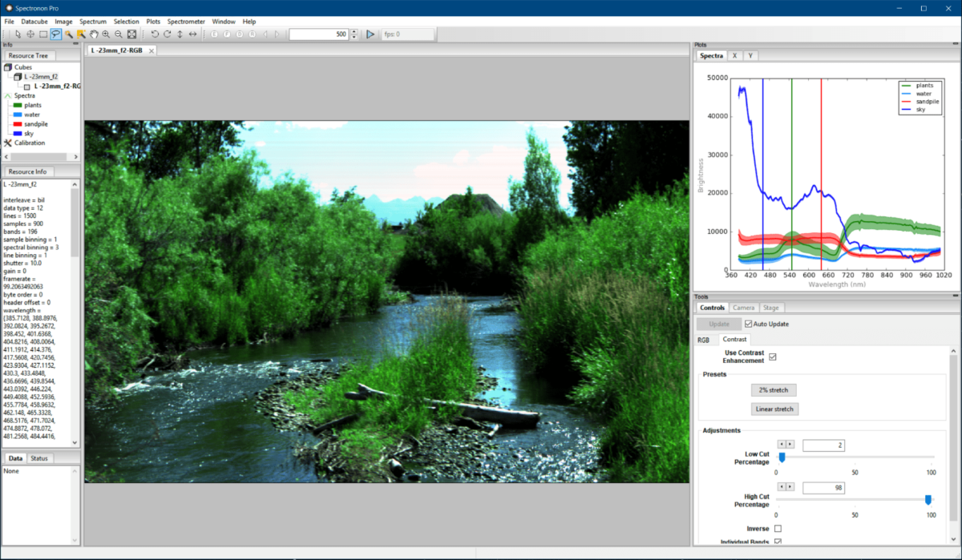Activate the pan hand tool
The image size is (962, 560).
pyautogui.click(x=94, y=34)
